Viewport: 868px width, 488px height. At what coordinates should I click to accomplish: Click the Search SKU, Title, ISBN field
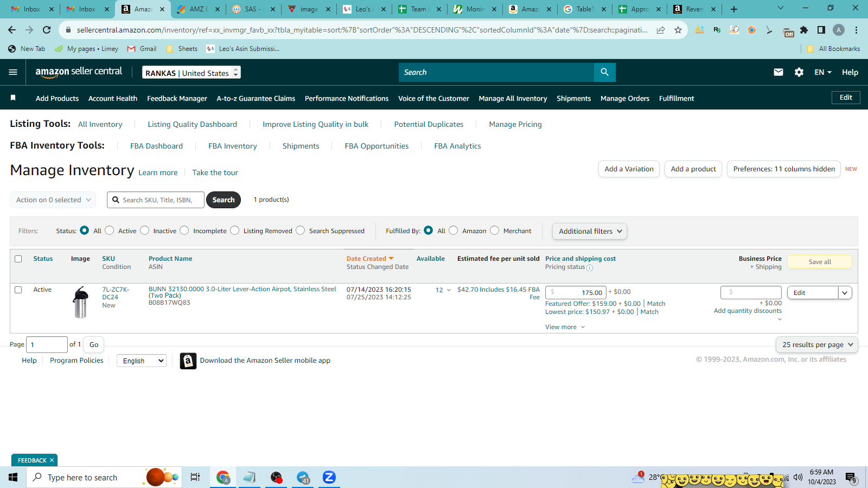pos(156,200)
